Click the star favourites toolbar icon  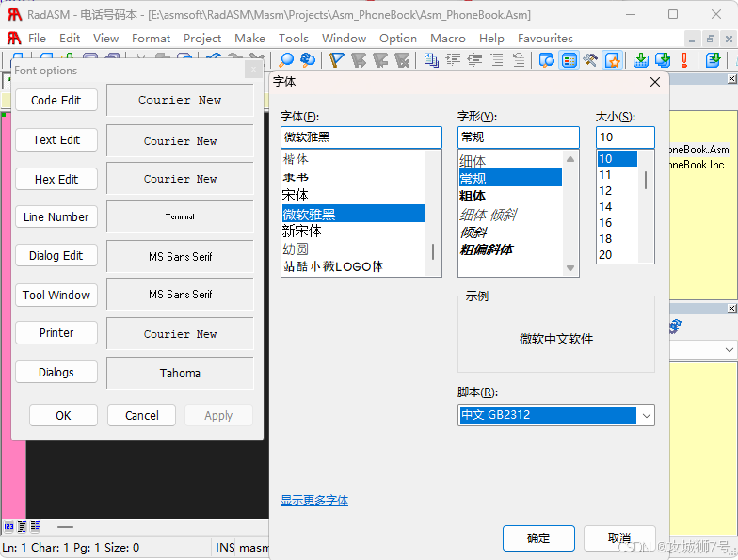coord(612,60)
